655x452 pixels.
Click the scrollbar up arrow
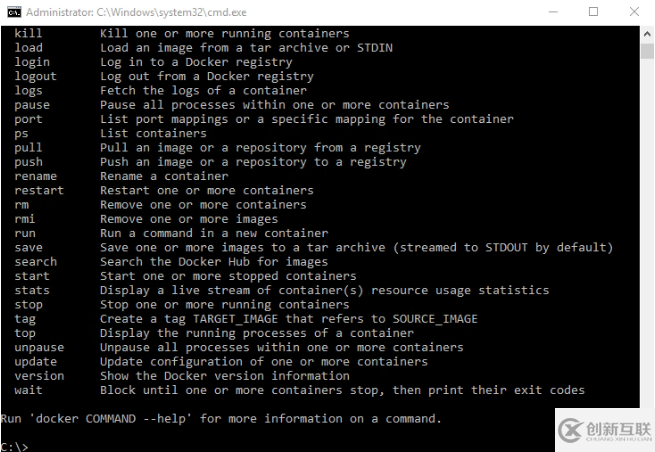click(x=647, y=34)
